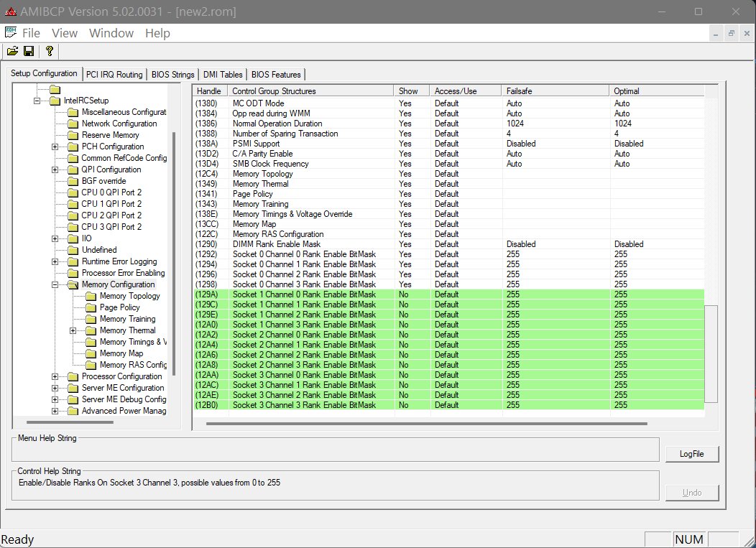Sort by the Handle column header

tap(210, 91)
